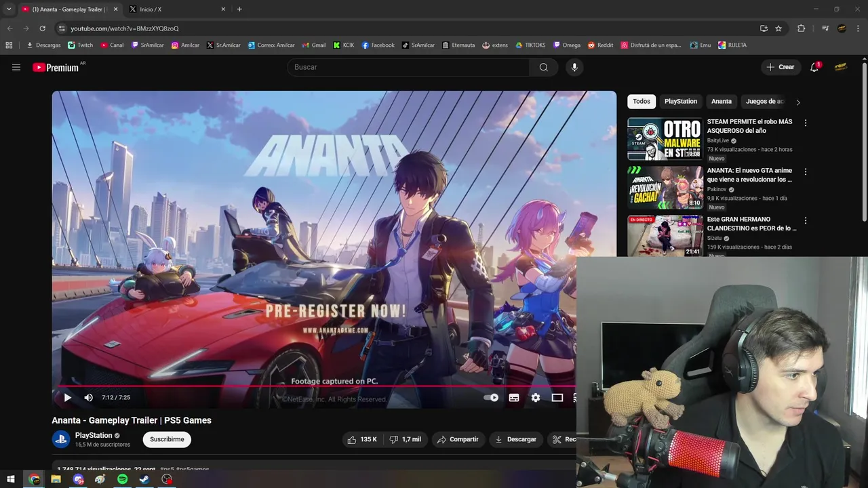Open YouTube notifications bell
Image resolution: width=868 pixels, height=488 pixels.
click(x=814, y=67)
